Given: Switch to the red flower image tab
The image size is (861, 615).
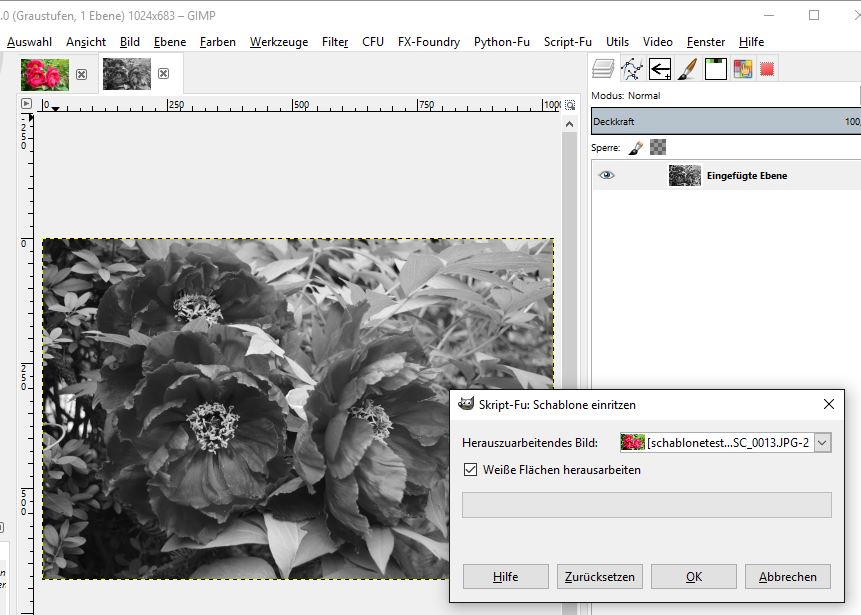Looking at the screenshot, I should [45, 74].
